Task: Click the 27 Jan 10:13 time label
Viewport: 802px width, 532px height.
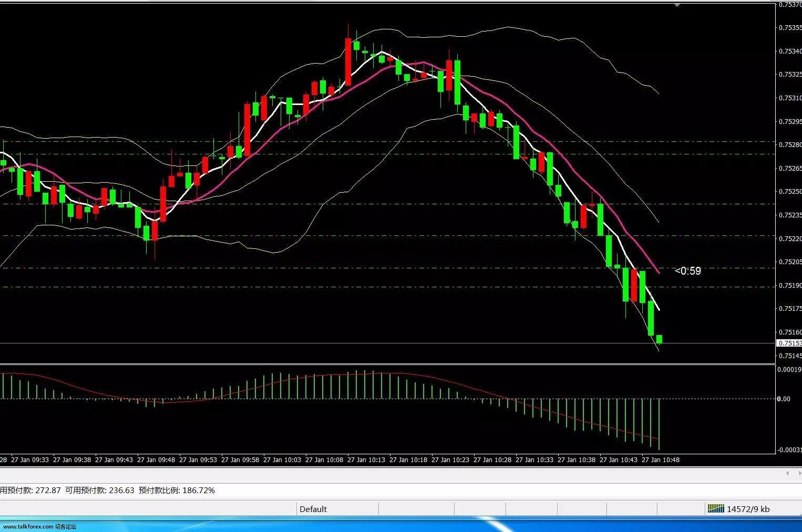Action: (x=366, y=460)
